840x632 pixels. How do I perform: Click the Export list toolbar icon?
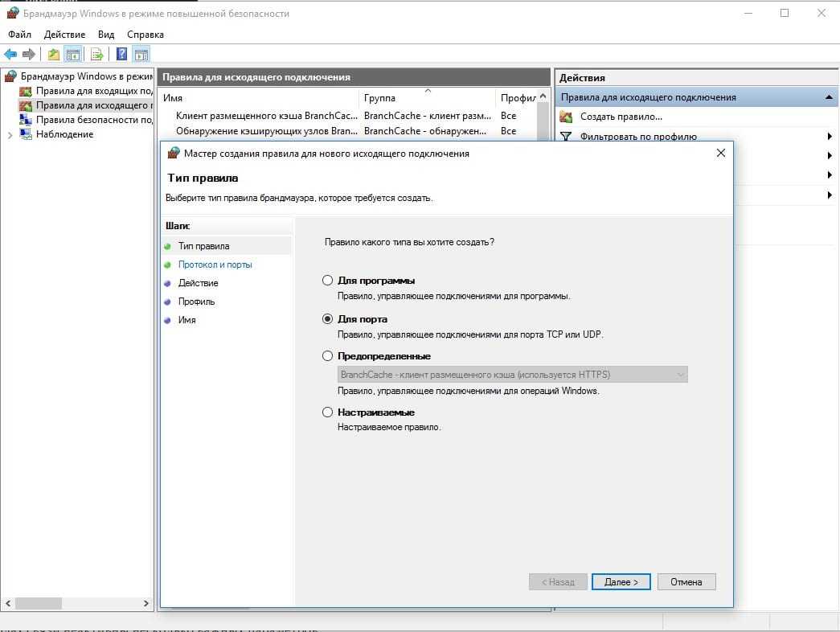96,55
